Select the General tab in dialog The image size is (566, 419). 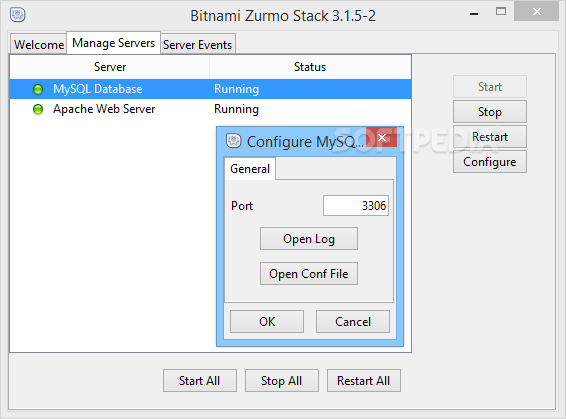pos(250,169)
